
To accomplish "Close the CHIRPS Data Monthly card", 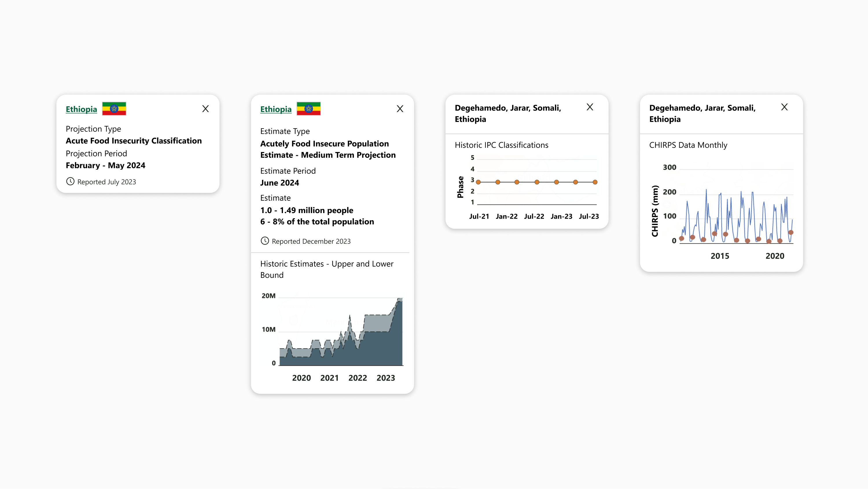I will point(784,107).
